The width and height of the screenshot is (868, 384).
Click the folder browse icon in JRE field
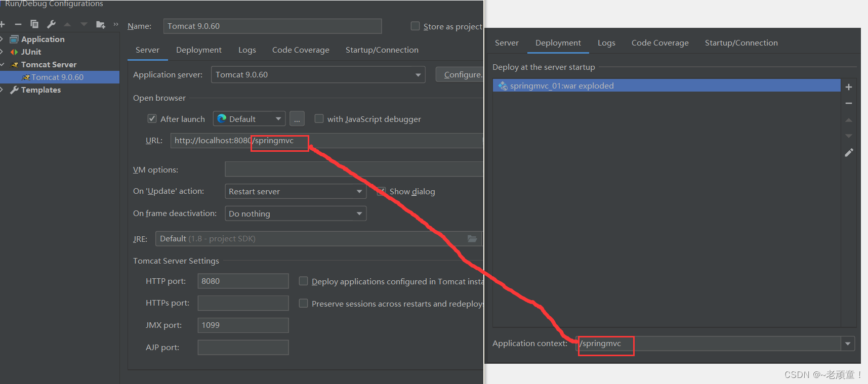472,239
